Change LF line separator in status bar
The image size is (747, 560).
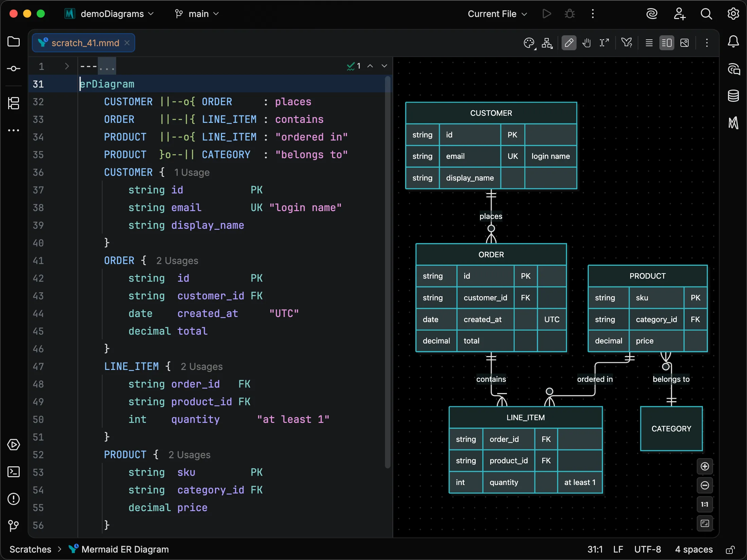point(618,549)
